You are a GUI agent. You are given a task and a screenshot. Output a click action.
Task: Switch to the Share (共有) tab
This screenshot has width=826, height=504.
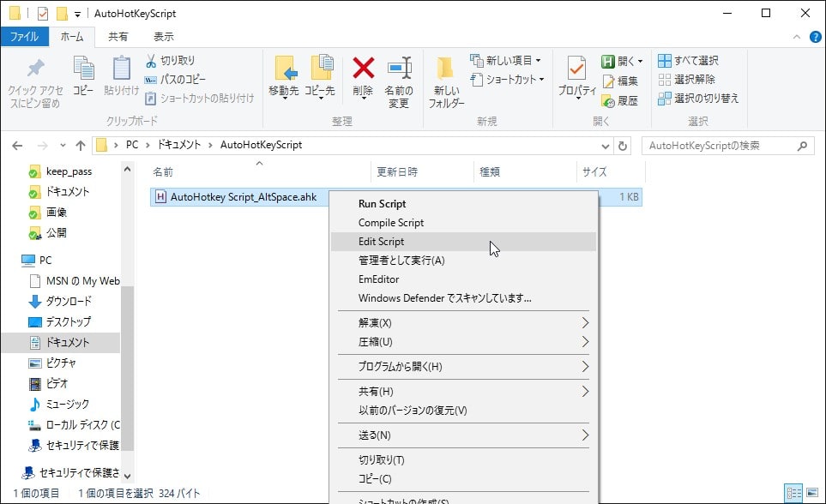pos(118,36)
